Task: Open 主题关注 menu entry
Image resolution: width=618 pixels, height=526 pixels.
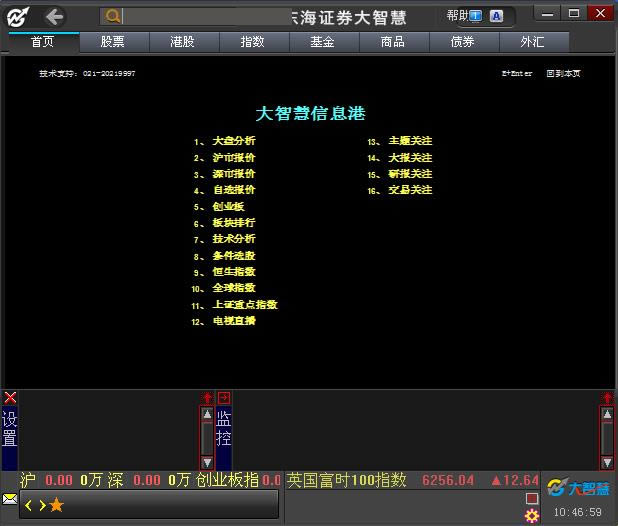Action: pyautogui.click(x=410, y=141)
